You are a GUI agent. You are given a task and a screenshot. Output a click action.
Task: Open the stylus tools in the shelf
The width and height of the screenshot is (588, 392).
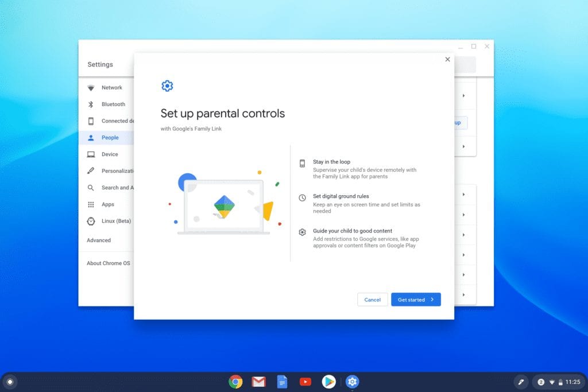521,382
